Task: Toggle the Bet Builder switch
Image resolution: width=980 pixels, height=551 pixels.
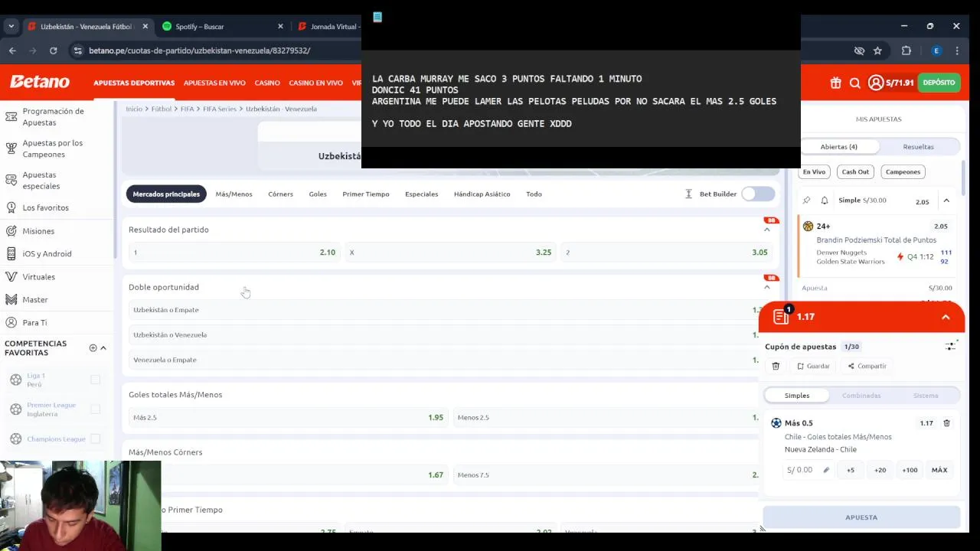Action: tap(758, 194)
